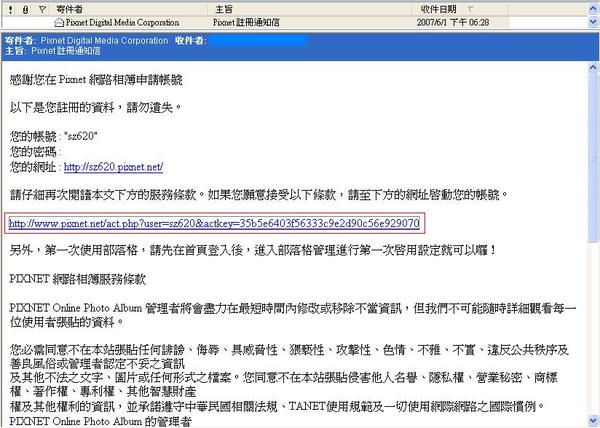
Task: Click sender name in preview header
Action: click(x=104, y=41)
